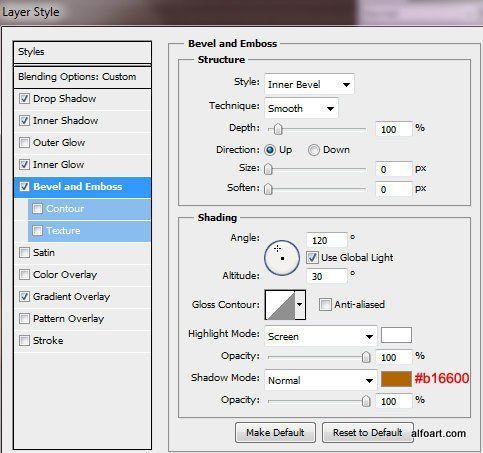Click the Altitude value field
The image size is (483, 453).
[327, 276]
